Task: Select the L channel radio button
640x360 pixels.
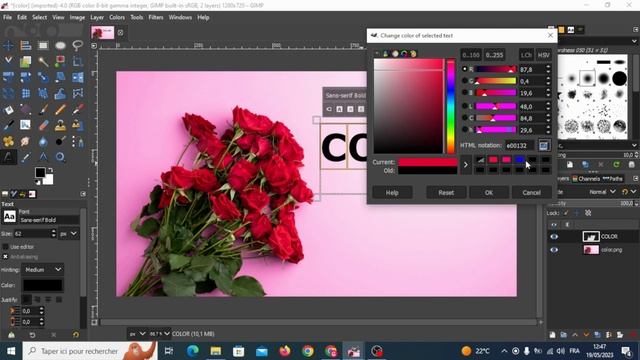Action: coord(464,106)
